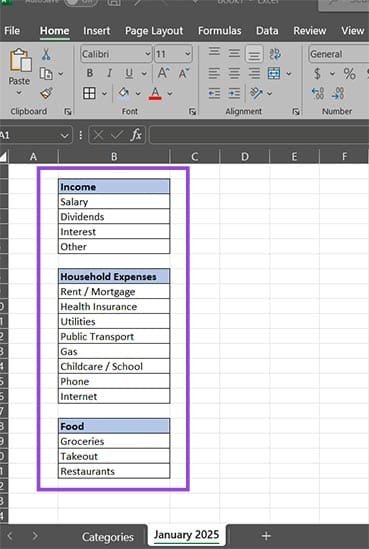Open the Paste options arrow
369x549 pixels.
click(x=19, y=93)
